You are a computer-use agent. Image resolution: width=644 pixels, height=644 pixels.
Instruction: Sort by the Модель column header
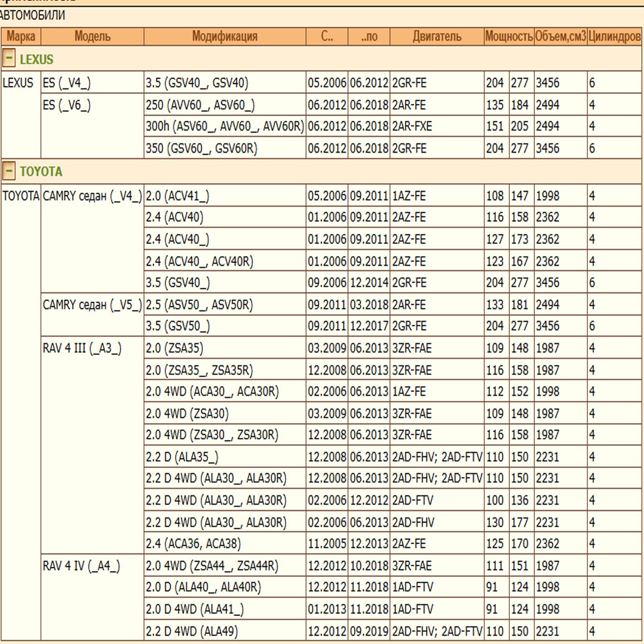point(92,37)
